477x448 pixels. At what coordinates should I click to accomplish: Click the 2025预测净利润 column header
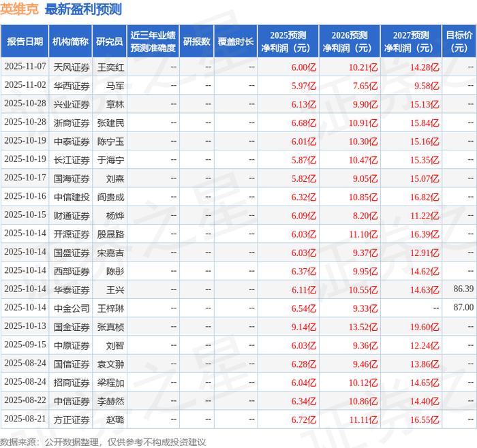click(x=288, y=42)
